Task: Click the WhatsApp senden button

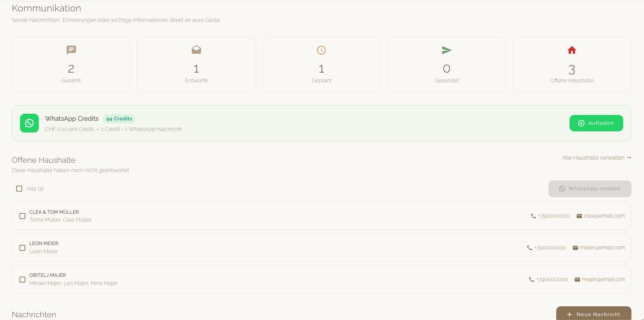Action: 590,189
